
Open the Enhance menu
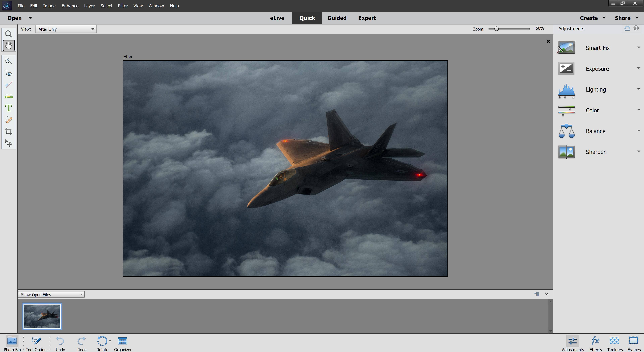coord(70,6)
